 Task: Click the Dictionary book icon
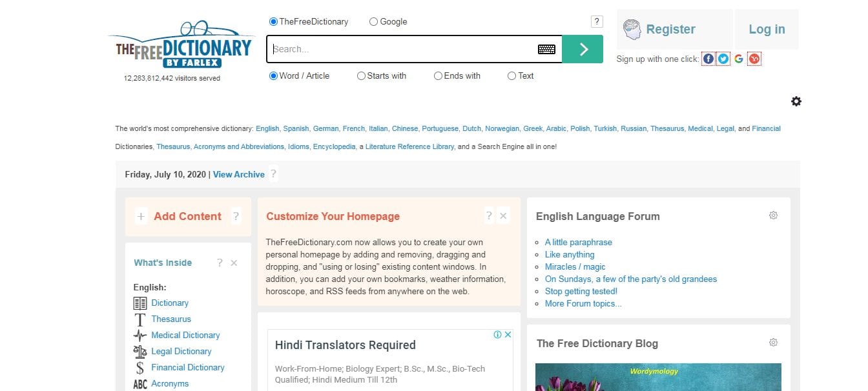tap(140, 303)
